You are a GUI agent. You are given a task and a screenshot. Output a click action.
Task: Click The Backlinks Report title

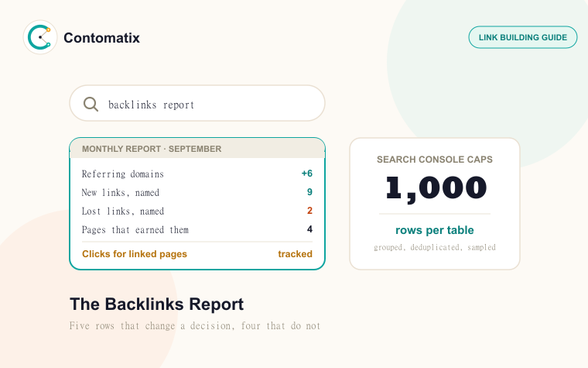pos(157,304)
